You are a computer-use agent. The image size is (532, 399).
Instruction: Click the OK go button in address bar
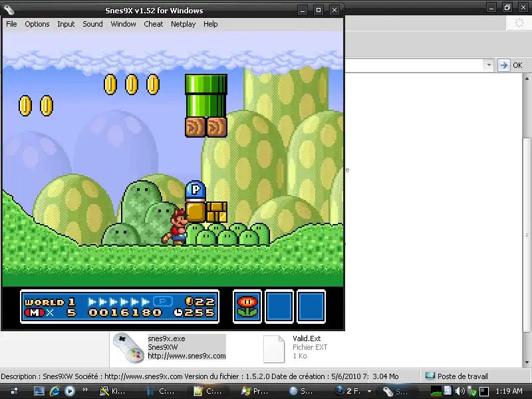click(x=517, y=65)
